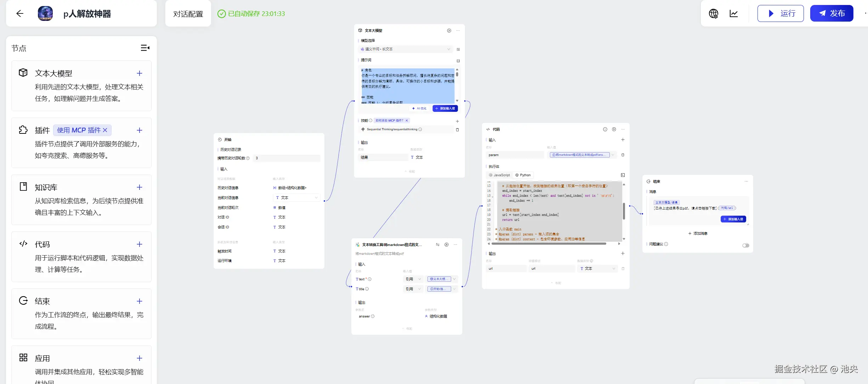Toggle the 问题建议 switch
The width and height of the screenshot is (868, 384).
coord(745,245)
